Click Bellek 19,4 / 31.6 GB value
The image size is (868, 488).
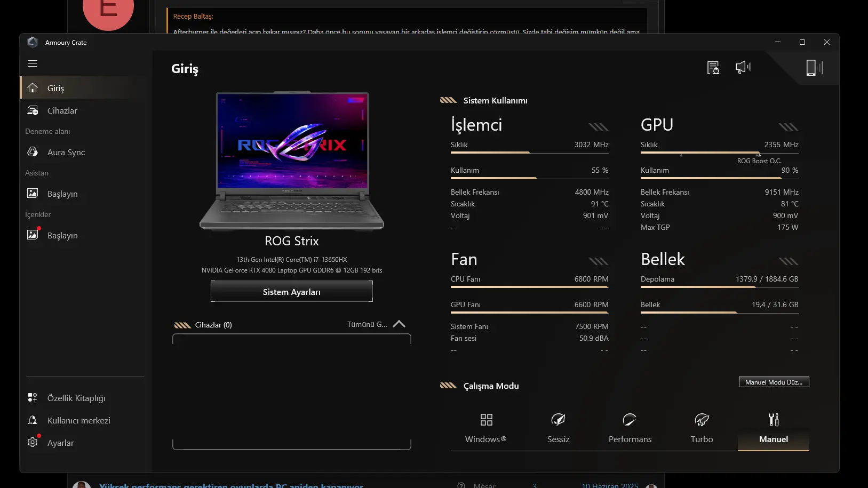point(775,305)
